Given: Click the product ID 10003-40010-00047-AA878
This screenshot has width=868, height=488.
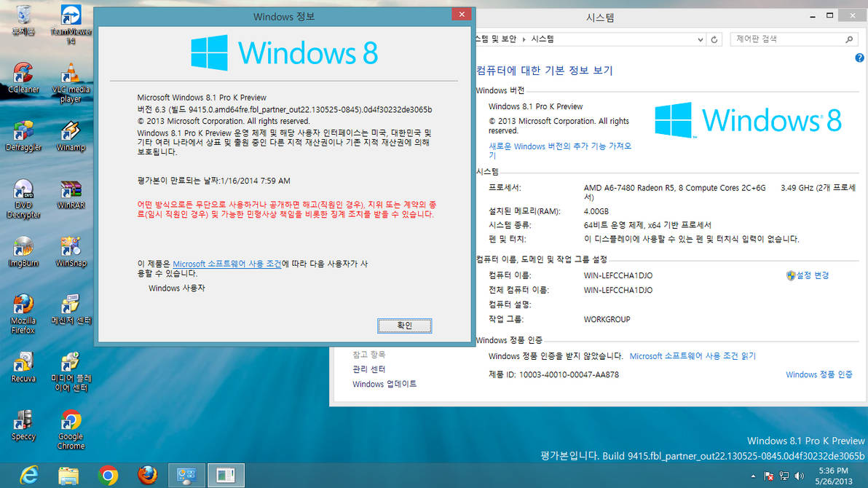Looking at the screenshot, I should tap(569, 374).
